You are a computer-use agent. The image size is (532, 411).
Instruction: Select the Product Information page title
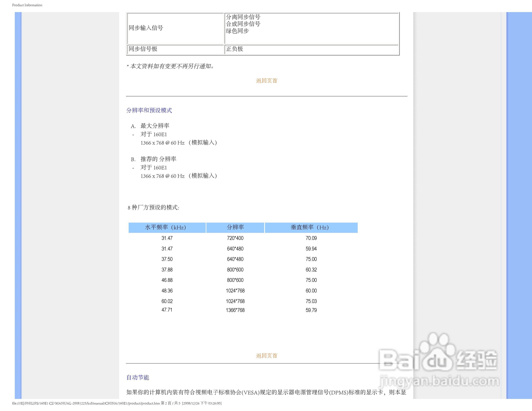point(27,5)
